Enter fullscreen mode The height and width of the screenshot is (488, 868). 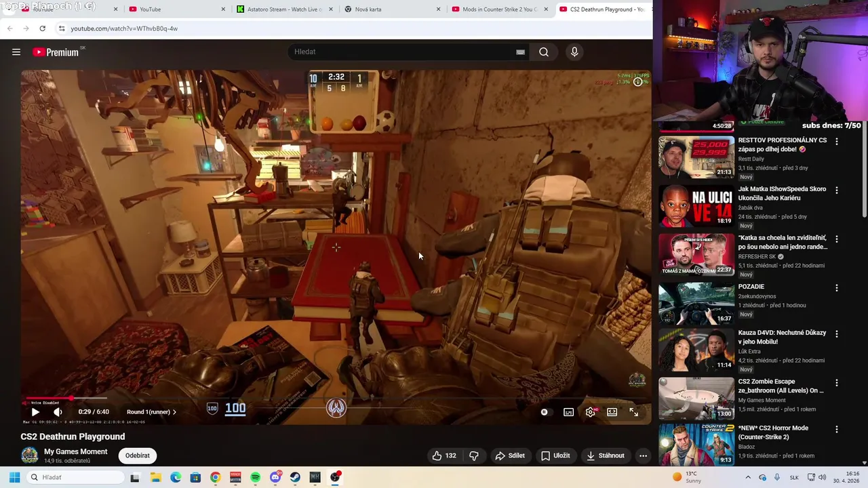tap(634, 412)
